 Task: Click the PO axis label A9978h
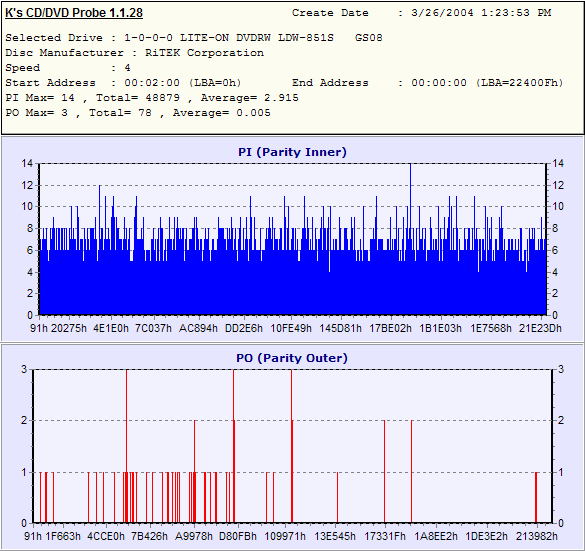click(x=194, y=536)
